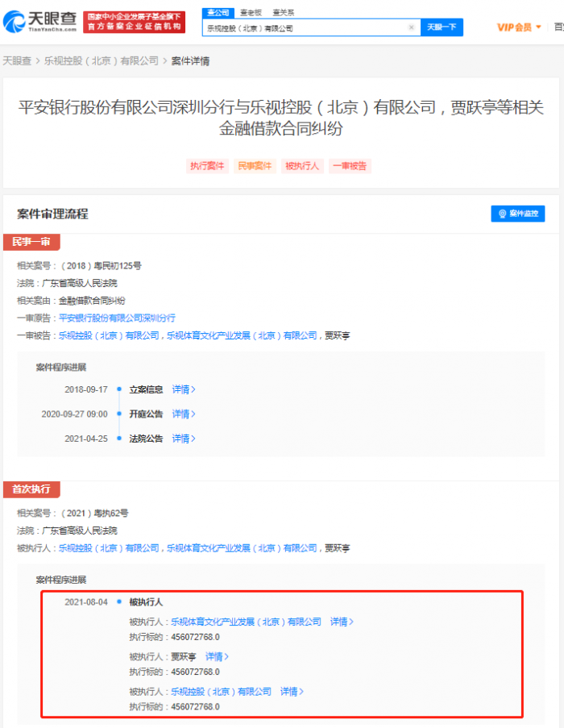Click the 案件监控 button
Image resolution: width=564 pixels, height=728 pixels.
click(518, 214)
